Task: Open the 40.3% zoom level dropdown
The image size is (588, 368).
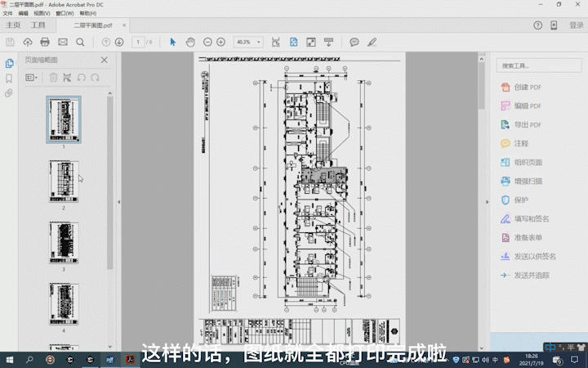Action: 248,42
